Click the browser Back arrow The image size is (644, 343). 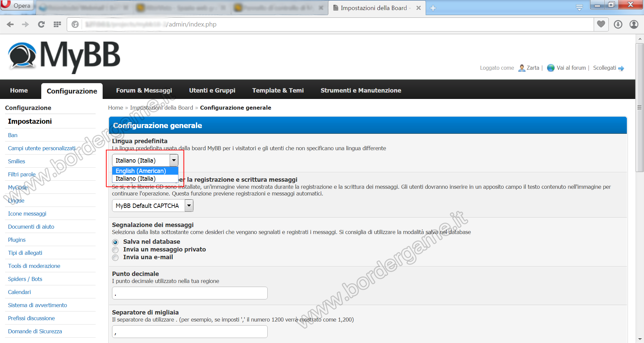click(10, 24)
